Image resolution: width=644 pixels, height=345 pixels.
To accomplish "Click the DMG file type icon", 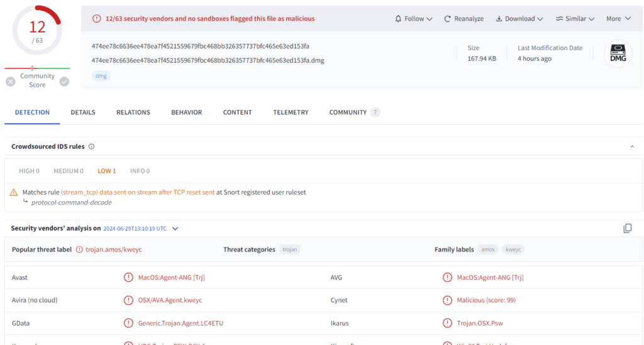I will pos(618,53).
